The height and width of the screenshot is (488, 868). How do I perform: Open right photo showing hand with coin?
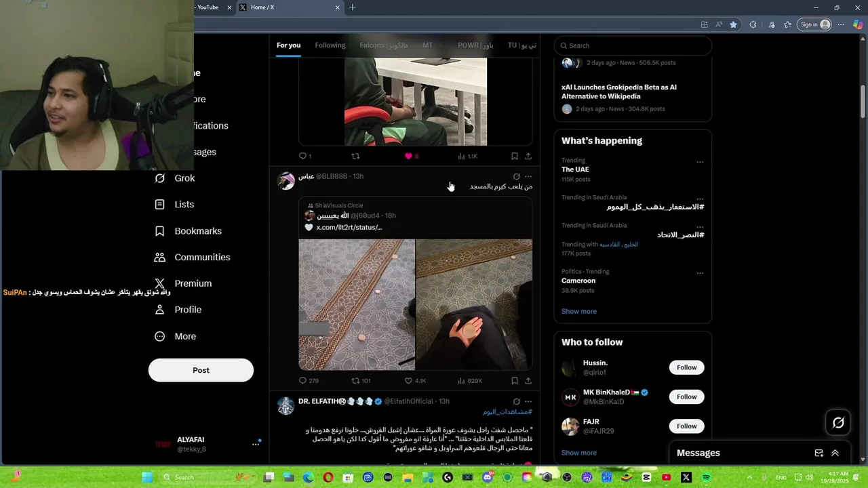(x=474, y=305)
